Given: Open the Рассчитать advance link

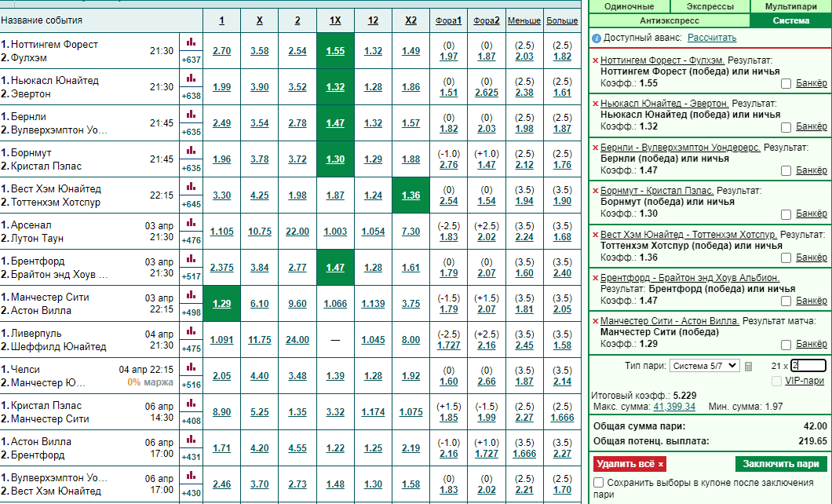Looking at the screenshot, I should 712,38.
